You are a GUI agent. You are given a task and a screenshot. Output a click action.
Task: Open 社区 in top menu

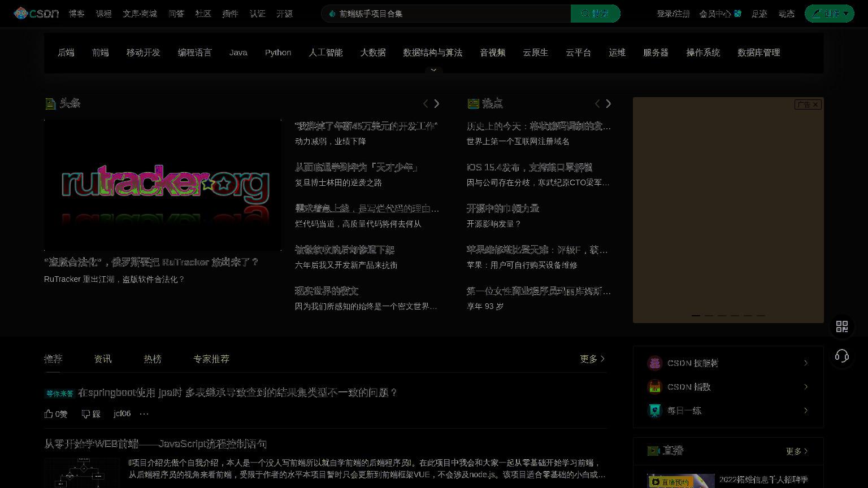203,14
